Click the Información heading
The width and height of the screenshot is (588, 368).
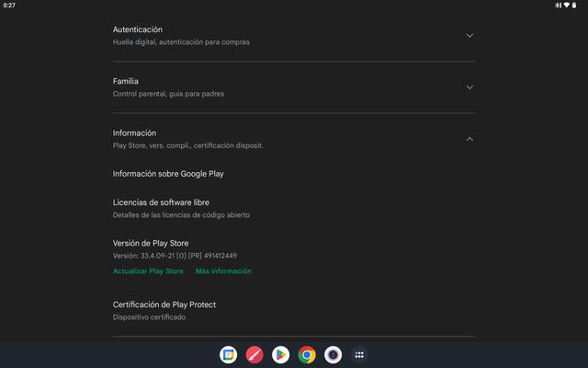click(135, 133)
